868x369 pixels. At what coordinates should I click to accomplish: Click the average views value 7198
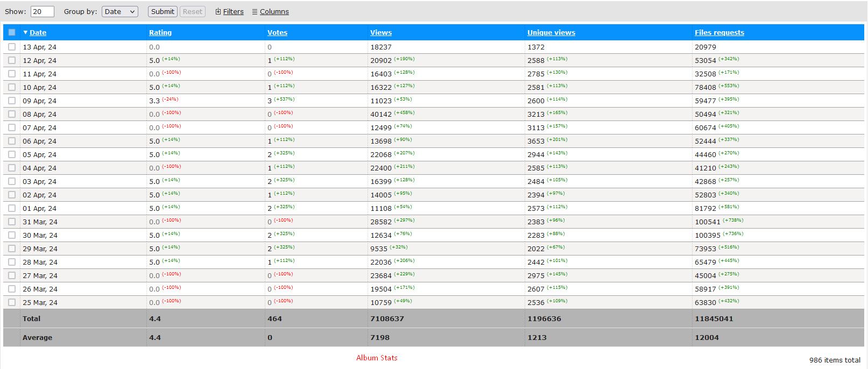click(380, 337)
